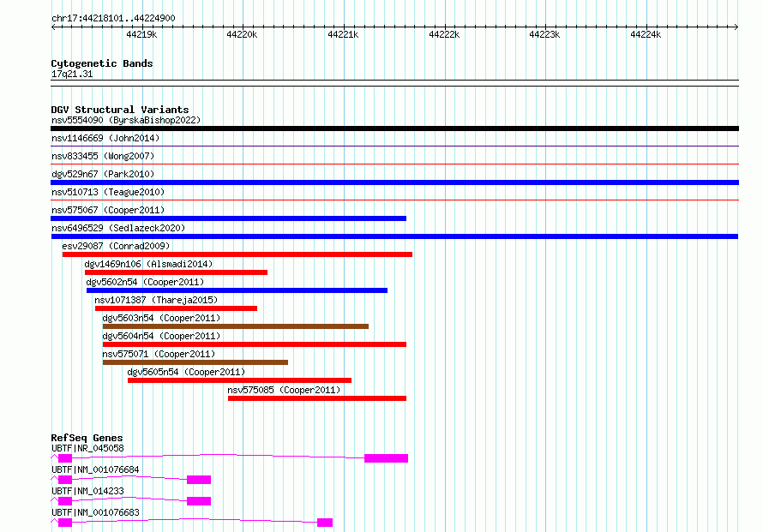This screenshot has height=532, width=763.
Task: Select the blue dgv5602n54 variant bar
Action: click(237, 290)
